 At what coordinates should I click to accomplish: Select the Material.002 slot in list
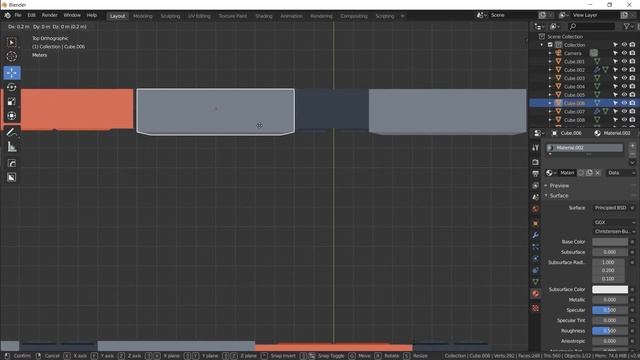click(x=584, y=148)
